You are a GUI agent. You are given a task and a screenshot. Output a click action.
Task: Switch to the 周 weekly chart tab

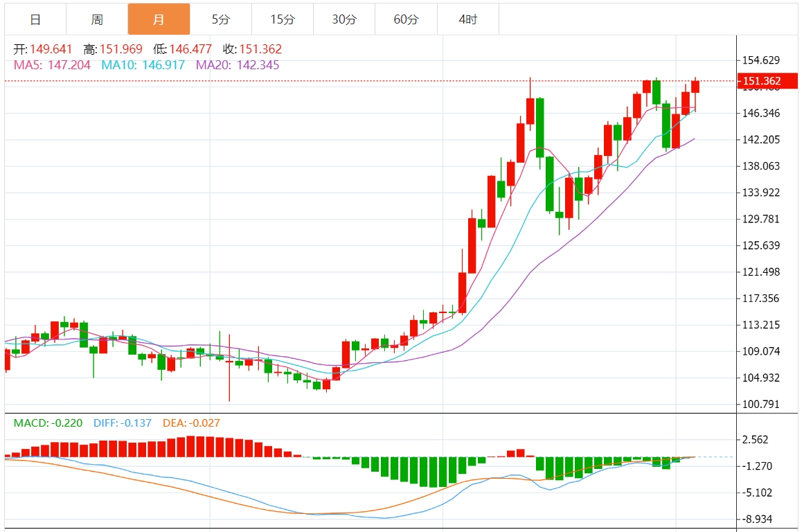click(97, 19)
